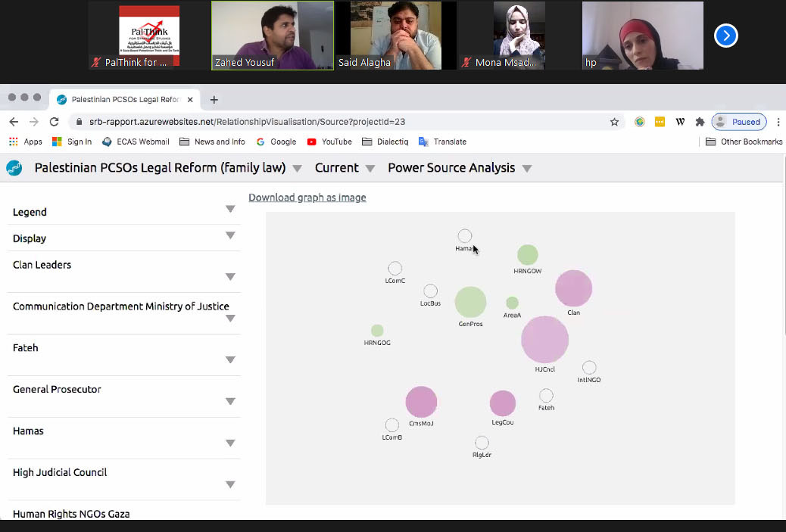Image resolution: width=786 pixels, height=532 pixels.
Task: Open the project name dropdown
Action: [x=298, y=169]
